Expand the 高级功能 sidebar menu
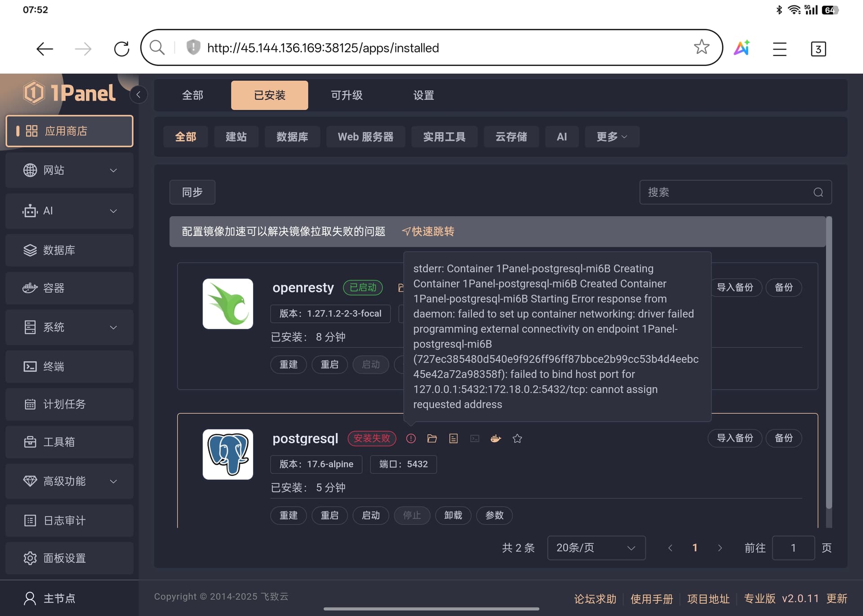 pos(69,481)
